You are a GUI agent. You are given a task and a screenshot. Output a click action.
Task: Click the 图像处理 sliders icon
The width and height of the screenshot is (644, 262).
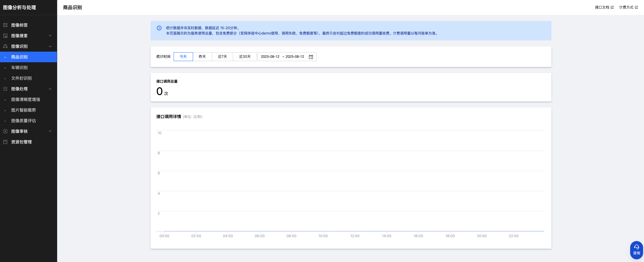point(5,89)
